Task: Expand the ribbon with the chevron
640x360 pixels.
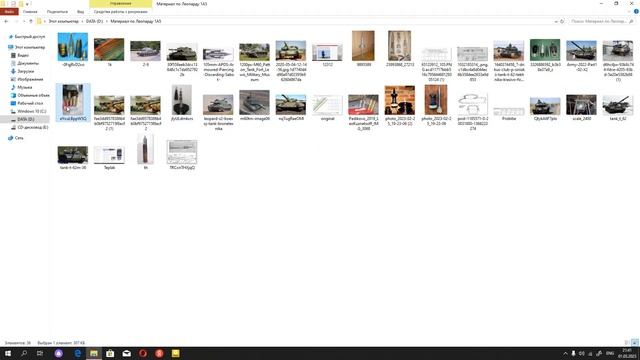Action: click(x=629, y=11)
